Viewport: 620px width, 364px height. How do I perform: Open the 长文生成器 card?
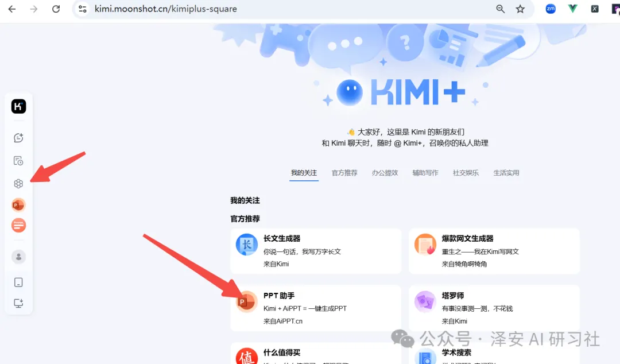[316, 251]
